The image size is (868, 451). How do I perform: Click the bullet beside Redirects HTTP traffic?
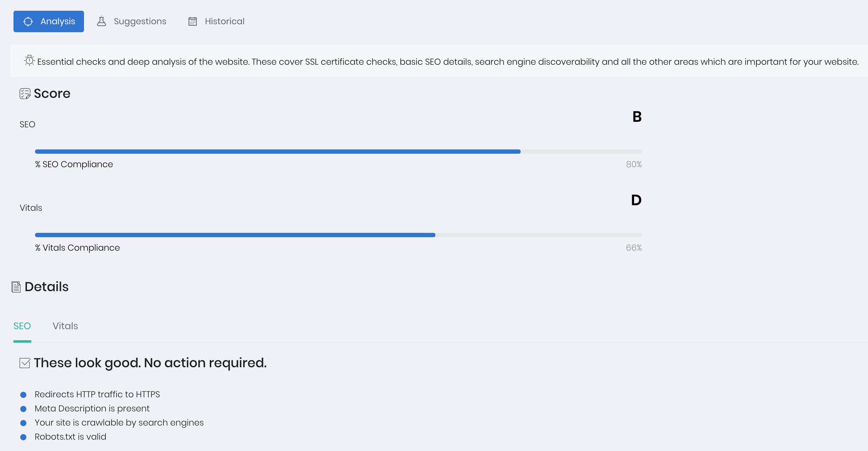(23, 395)
